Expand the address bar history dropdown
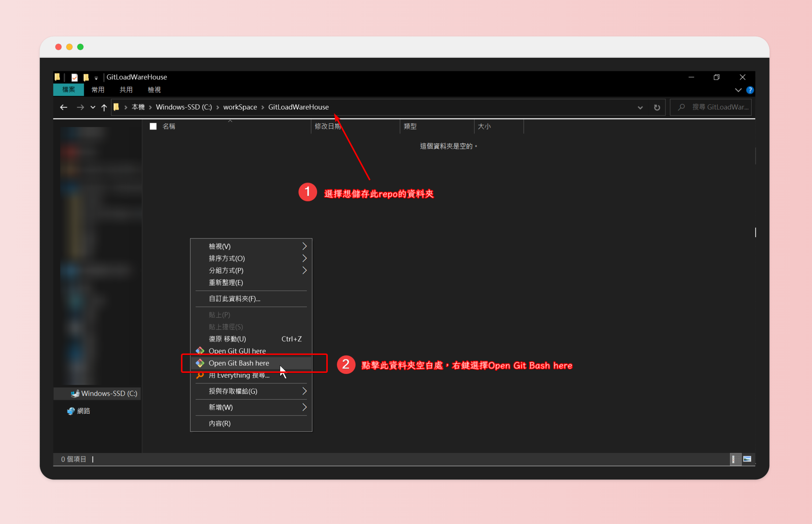 coord(640,108)
